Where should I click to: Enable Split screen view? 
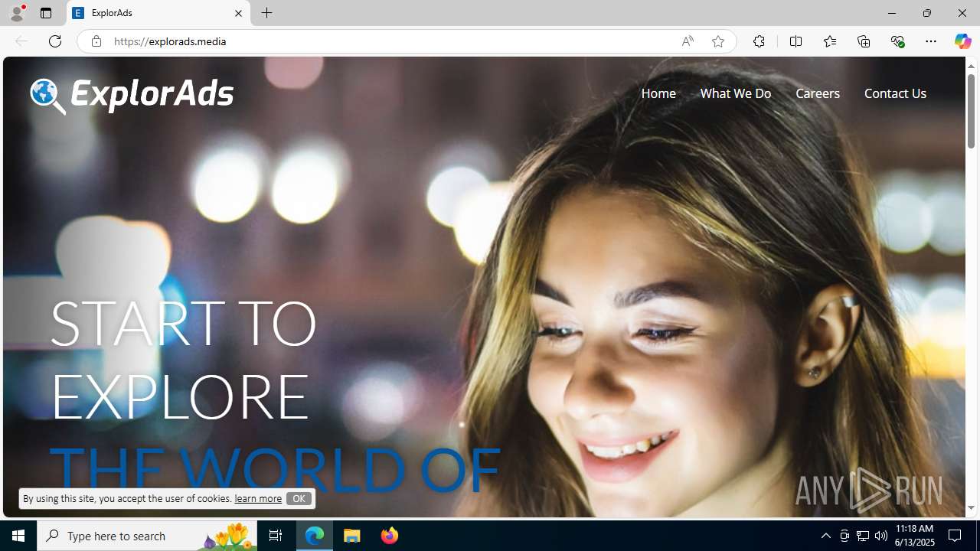pyautogui.click(x=795, y=41)
